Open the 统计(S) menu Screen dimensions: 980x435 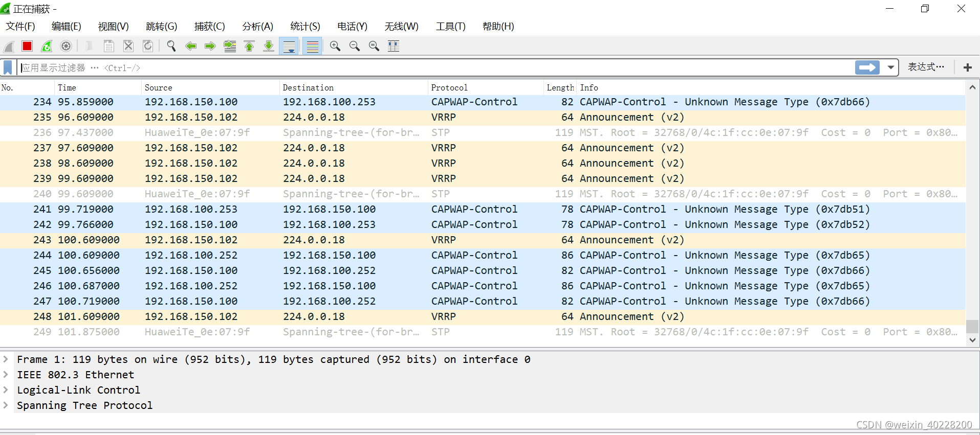coord(306,27)
